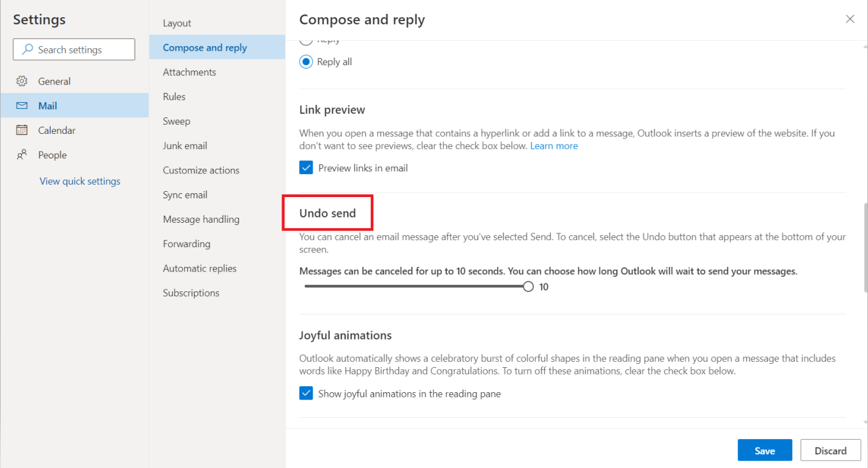Open the General settings category
The height and width of the screenshot is (468, 868).
pos(75,81)
